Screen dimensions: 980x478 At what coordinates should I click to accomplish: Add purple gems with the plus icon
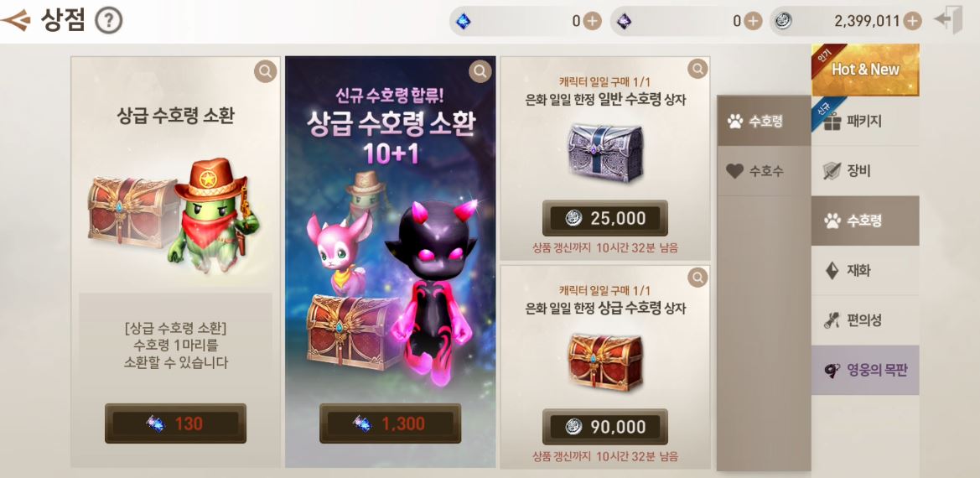point(753,21)
